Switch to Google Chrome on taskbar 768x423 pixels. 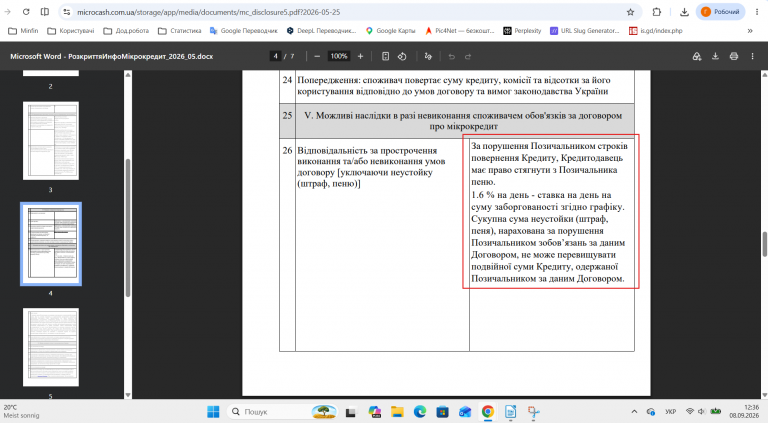(487, 412)
